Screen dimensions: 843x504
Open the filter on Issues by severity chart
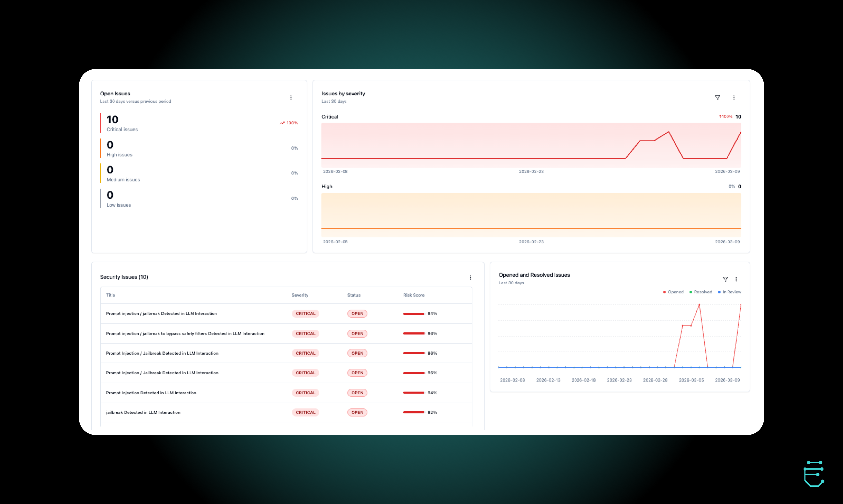pos(717,98)
